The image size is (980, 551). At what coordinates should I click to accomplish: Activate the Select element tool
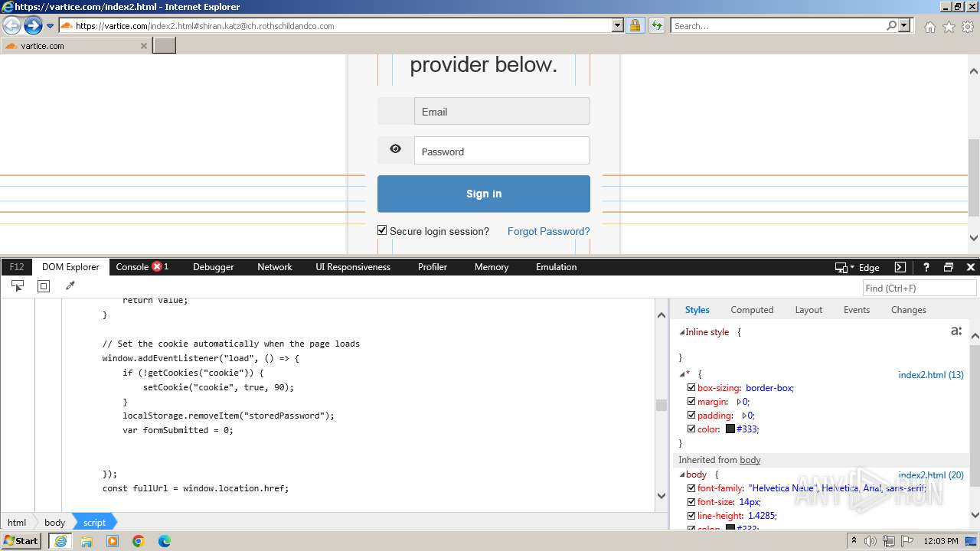point(18,285)
